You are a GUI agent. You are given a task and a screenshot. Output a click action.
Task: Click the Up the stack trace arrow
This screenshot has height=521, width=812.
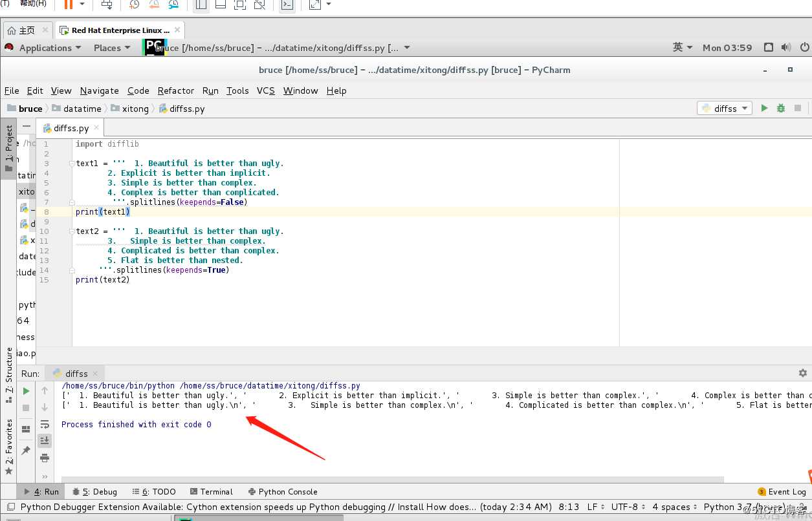point(45,390)
